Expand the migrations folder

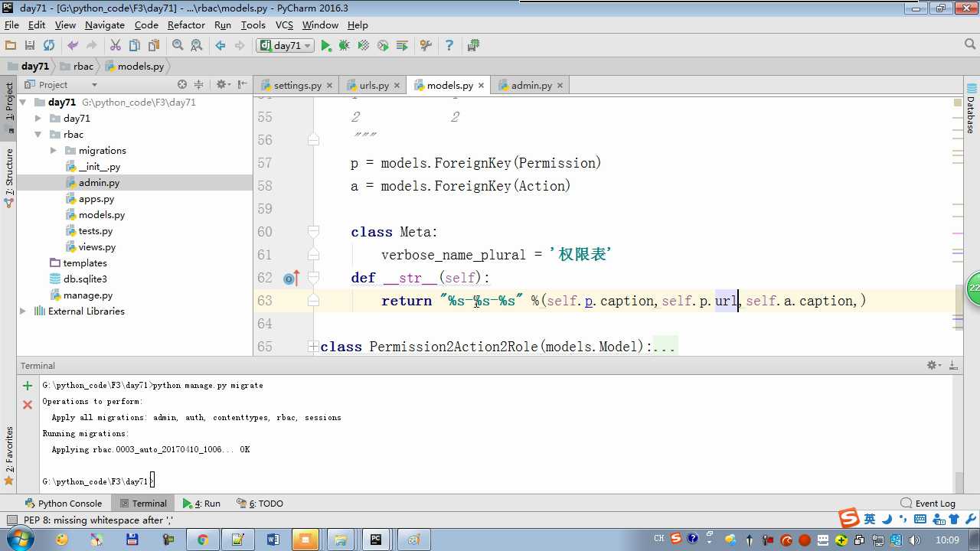click(x=54, y=151)
